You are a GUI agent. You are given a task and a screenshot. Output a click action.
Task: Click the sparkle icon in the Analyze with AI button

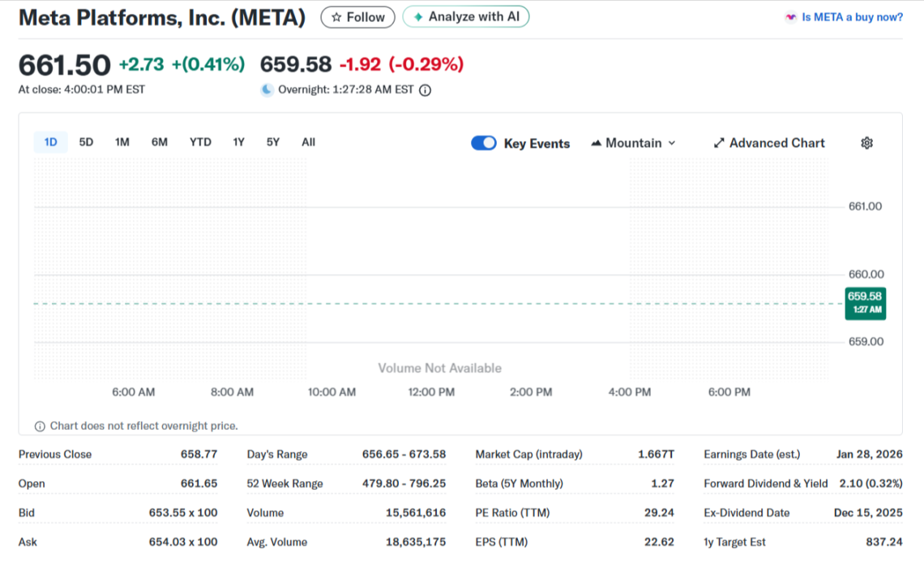[417, 17]
